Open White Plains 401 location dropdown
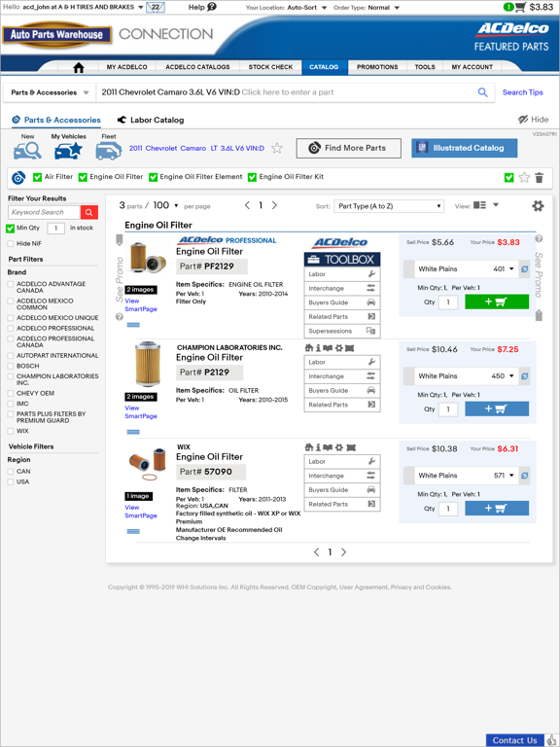The width and height of the screenshot is (560, 747). (466, 268)
